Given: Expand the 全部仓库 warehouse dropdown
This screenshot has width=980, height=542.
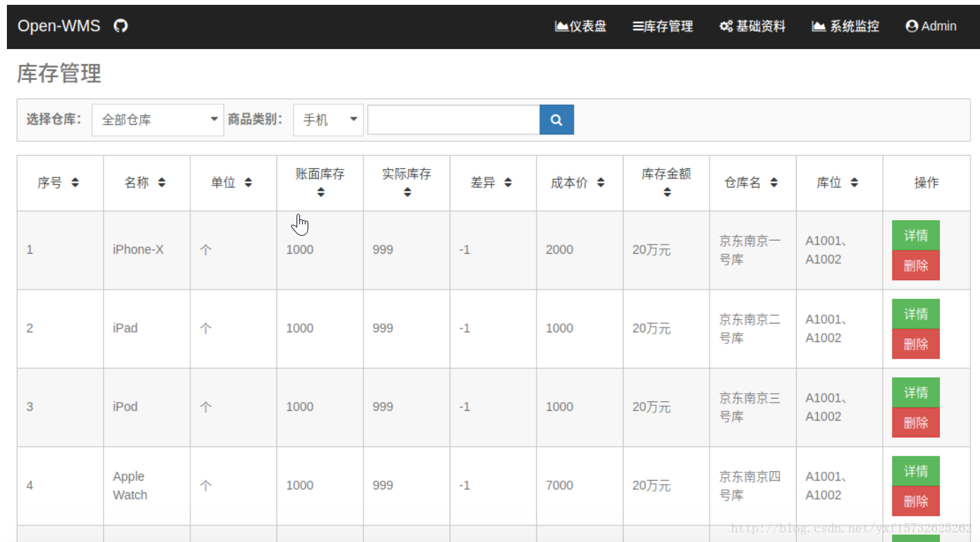Looking at the screenshot, I should pos(158,120).
